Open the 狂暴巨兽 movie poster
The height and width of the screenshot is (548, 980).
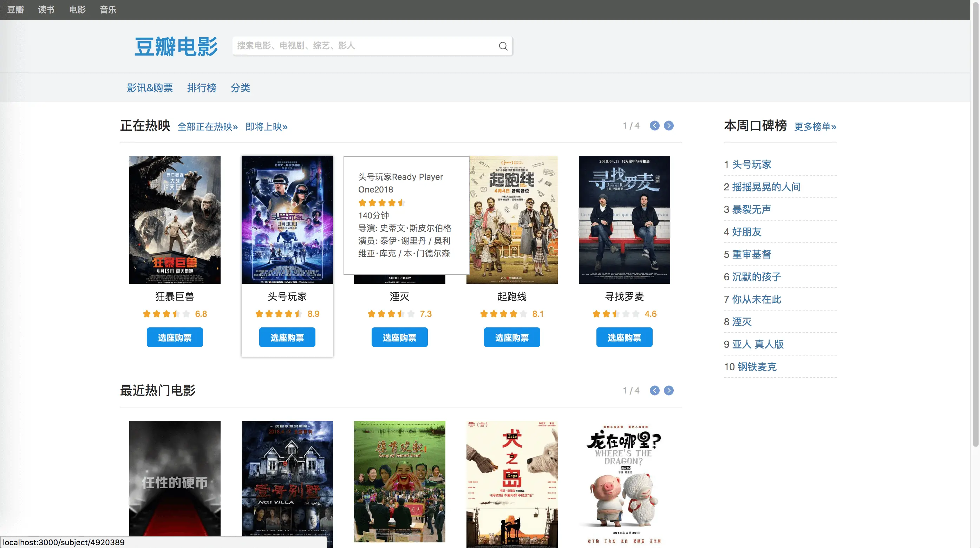[x=175, y=220]
